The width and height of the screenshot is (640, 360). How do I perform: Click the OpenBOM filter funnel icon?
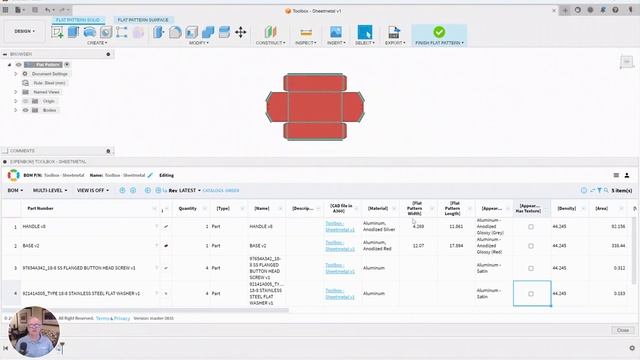(x=599, y=191)
